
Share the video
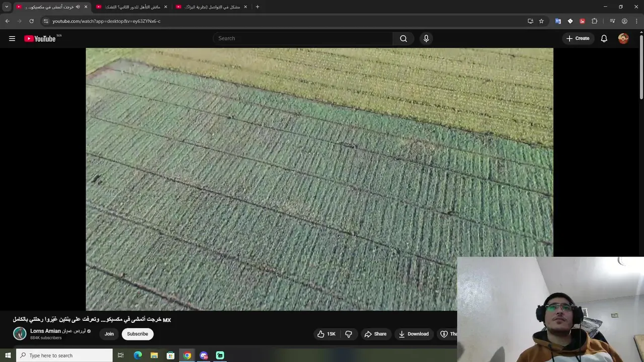[x=375, y=334]
